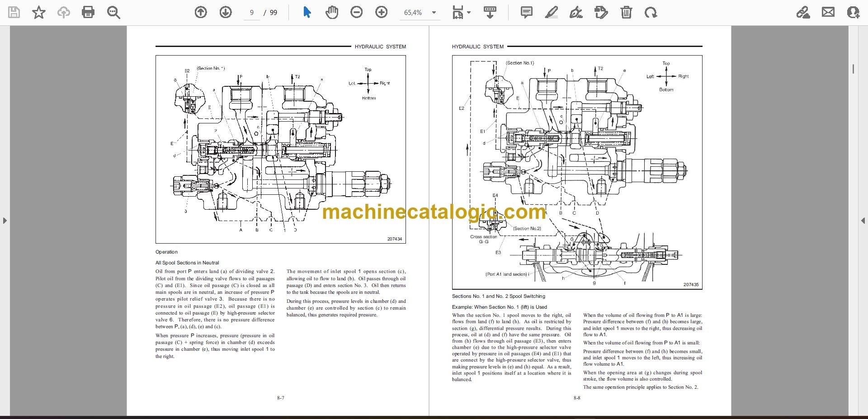Viewport: 868px width, 419px height.
Task: Activate the selection arrow tool
Action: (x=307, y=12)
